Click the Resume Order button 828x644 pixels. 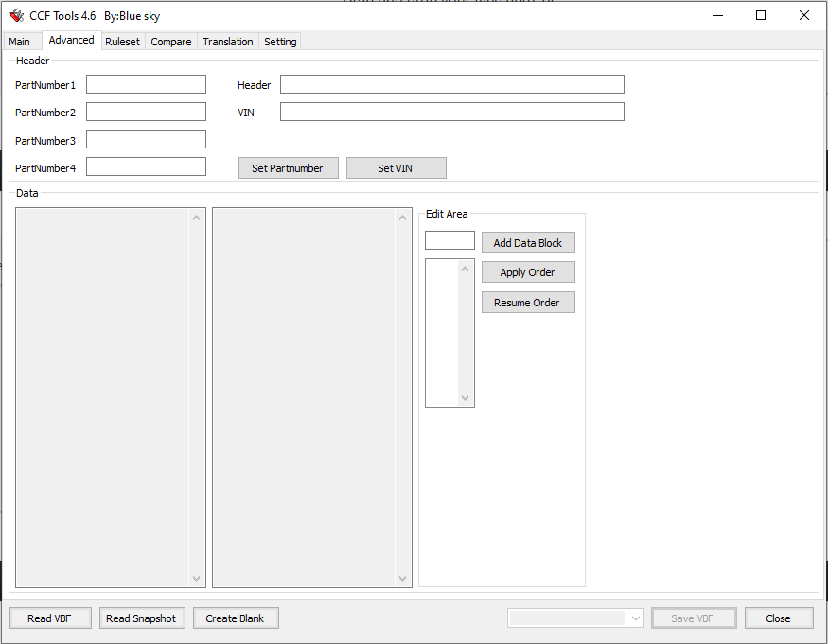[x=527, y=303]
